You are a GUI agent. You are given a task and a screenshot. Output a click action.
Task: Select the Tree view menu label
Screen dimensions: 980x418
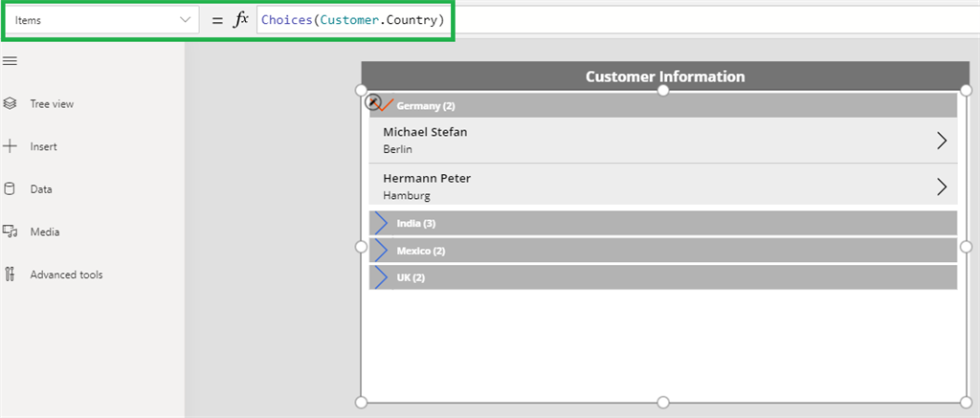click(52, 103)
